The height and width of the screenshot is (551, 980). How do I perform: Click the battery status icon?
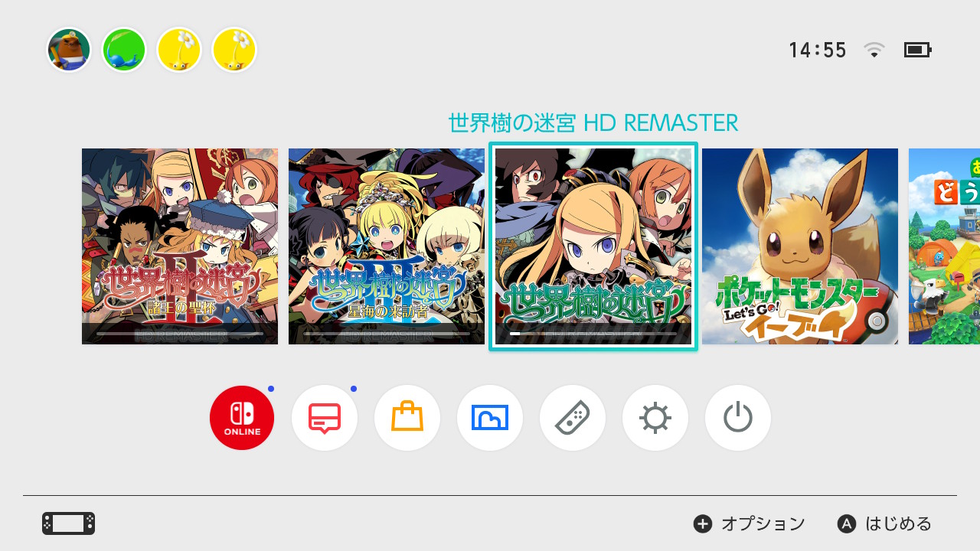click(917, 50)
